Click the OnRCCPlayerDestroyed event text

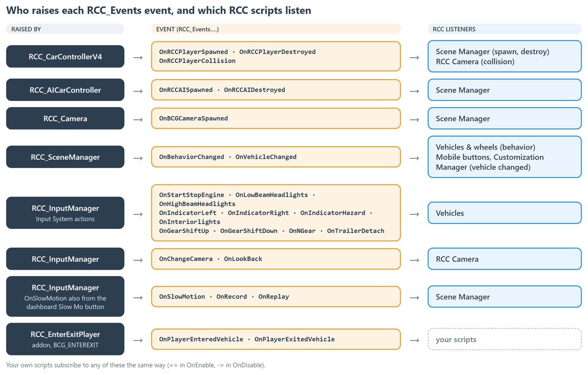pyautogui.click(x=277, y=52)
